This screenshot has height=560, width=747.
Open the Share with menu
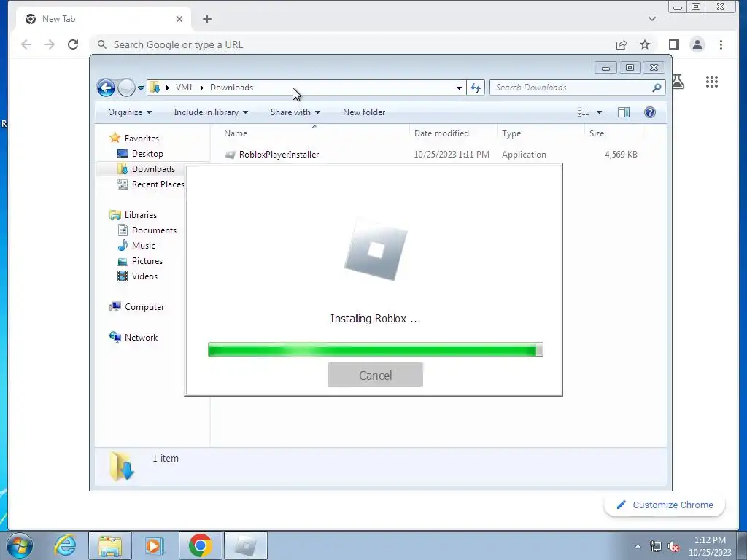tap(295, 112)
